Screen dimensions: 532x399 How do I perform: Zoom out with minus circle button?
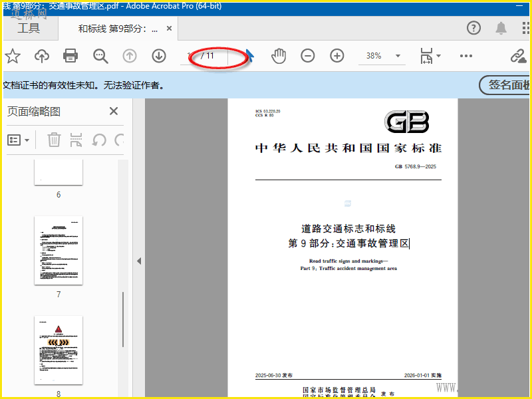point(308,56)
